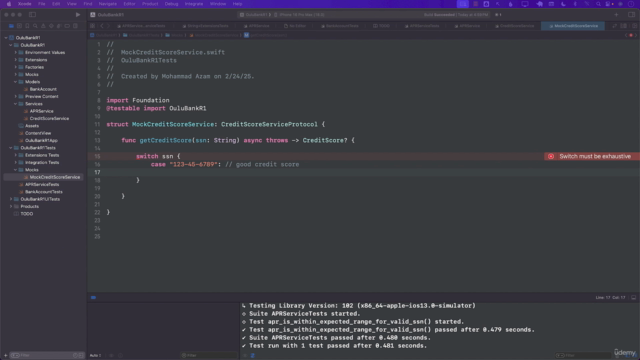Expand the Environment Values folder
This screenshot has width=640, height=360.
[x=16, y=52]
